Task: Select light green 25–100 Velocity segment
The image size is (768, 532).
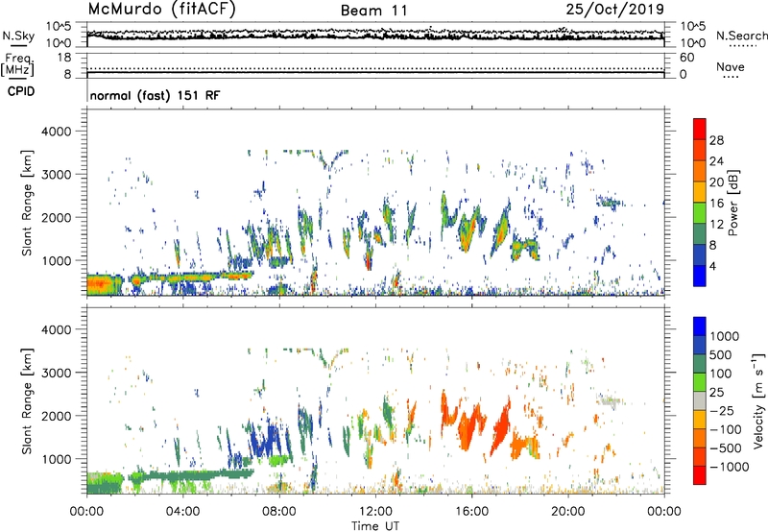Action: coord(700,382)
